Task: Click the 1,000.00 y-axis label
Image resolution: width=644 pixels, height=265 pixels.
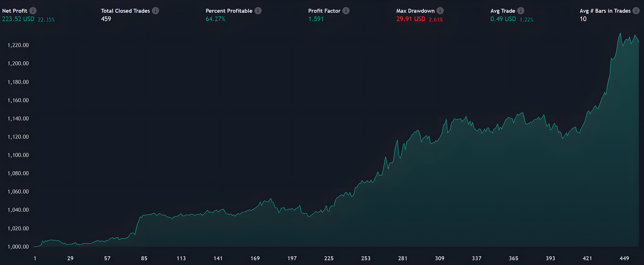Action: click(x=18, y=247)
